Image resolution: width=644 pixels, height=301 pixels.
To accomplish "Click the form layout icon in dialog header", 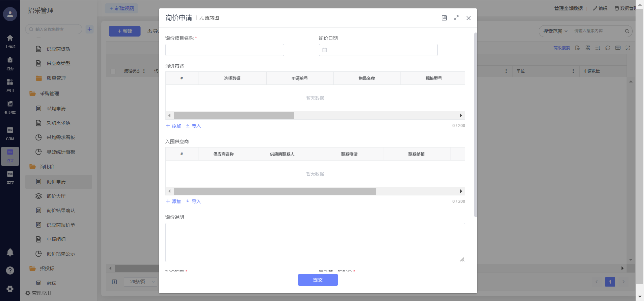I will click(x=444, y=18).
